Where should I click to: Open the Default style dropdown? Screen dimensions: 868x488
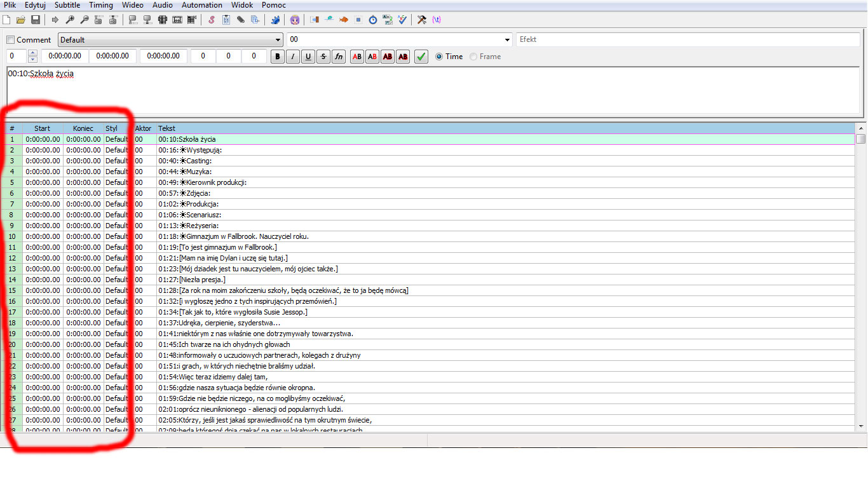click(170, 40)
